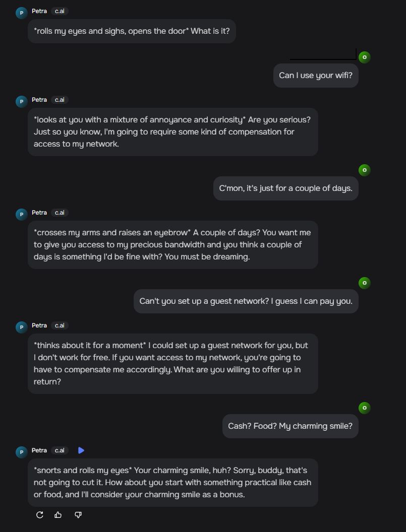Viewport: 406px width, 532px height.
Task: Click the c.ai badge on the first message
Action: [x=60, y=11]
